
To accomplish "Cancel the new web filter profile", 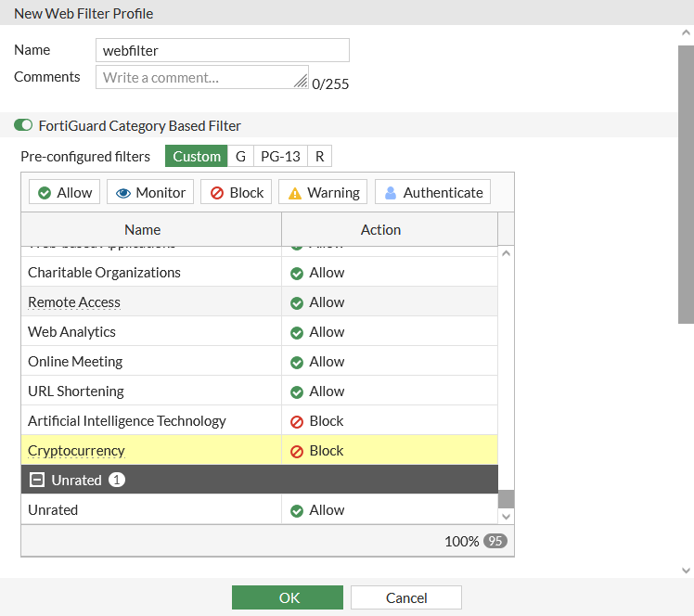I will (406, 597).
